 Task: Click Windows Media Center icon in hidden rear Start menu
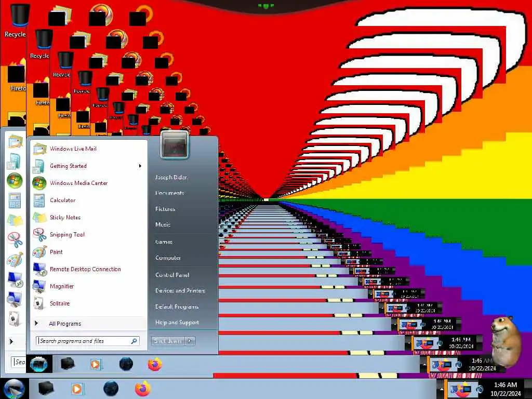(15, 180)
